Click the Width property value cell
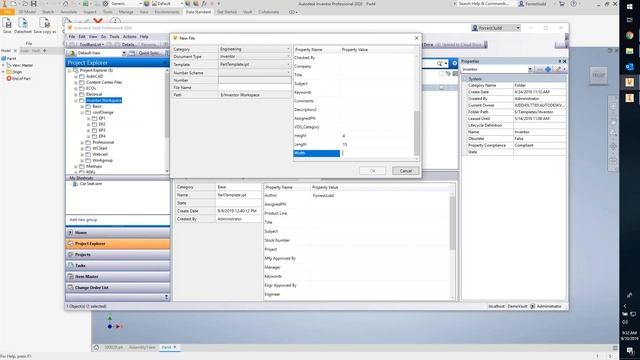 (x=377, y=153)
